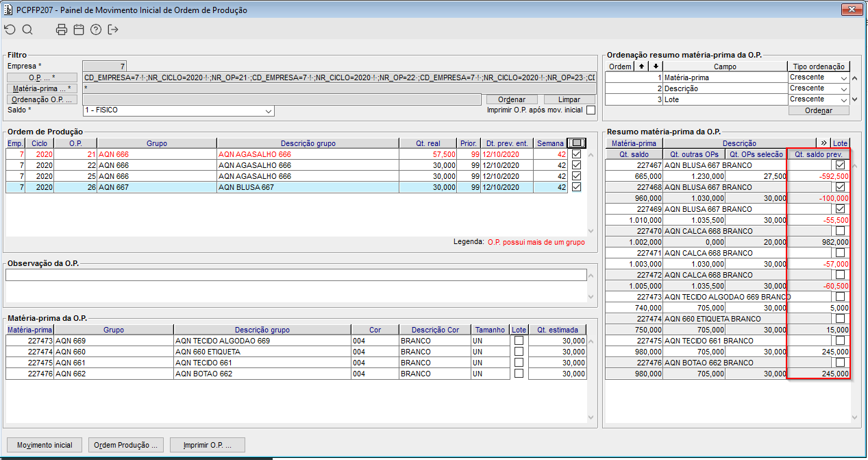Click the Ordem Produção ... button
This screenshot has width=868, height=460.
[x=126, y=445]
